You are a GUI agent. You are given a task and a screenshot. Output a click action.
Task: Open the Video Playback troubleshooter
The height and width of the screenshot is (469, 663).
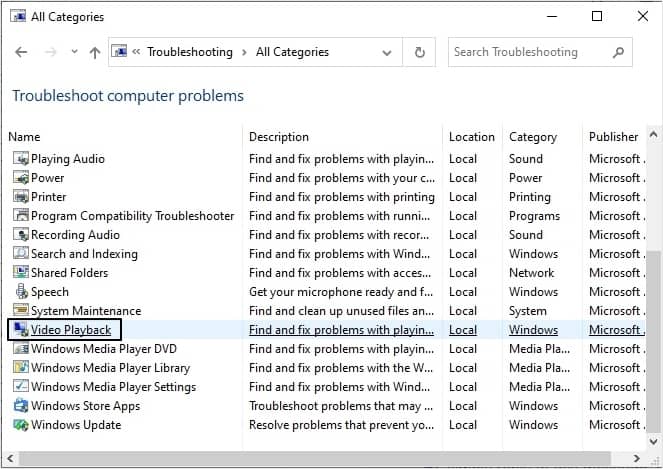(71, 329)
